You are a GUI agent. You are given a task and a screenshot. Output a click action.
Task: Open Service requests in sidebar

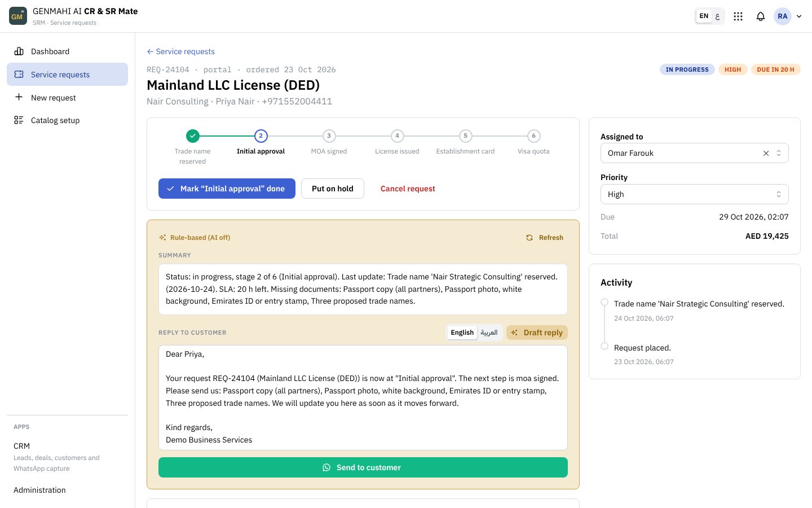[67, 75]
